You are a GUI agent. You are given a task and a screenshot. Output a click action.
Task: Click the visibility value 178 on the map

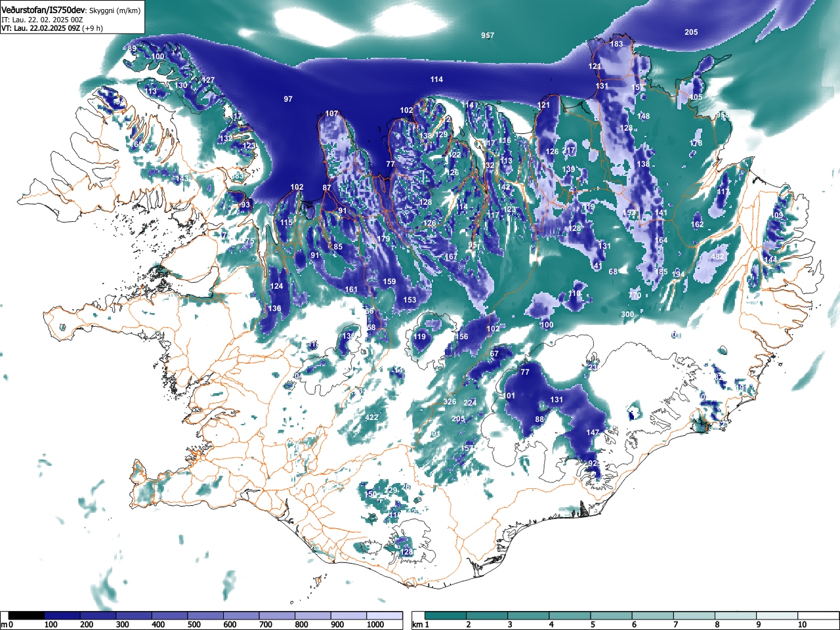(696, 143)
